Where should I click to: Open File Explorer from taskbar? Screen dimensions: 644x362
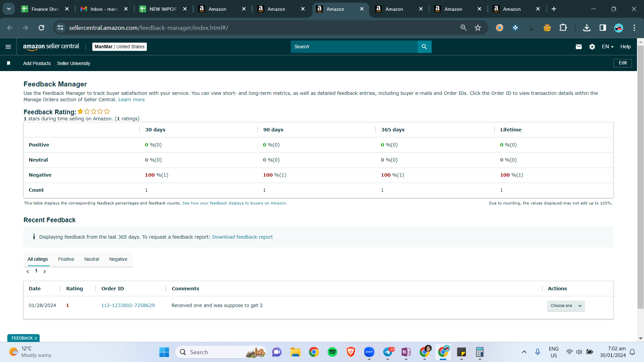pos(295,352)
